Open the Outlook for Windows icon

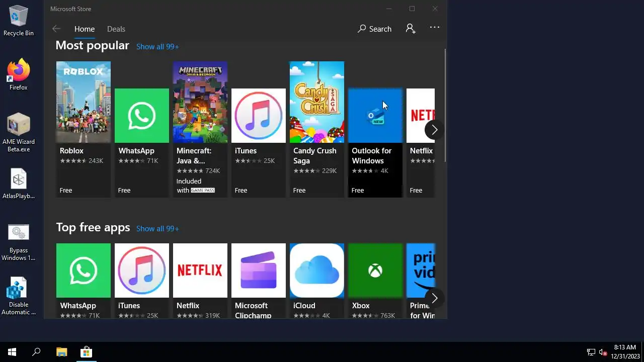click(375, 116)
